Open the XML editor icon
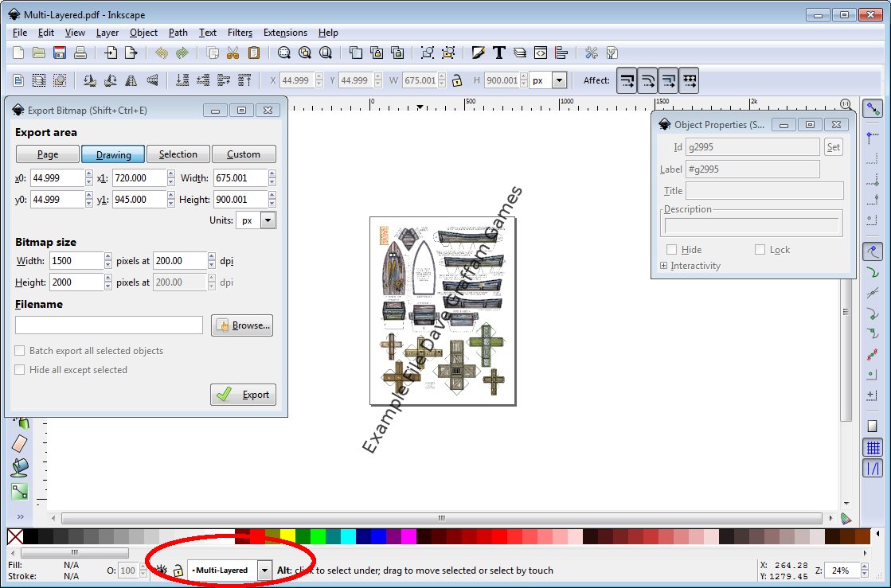891x588 pixels. click(541, 53)
